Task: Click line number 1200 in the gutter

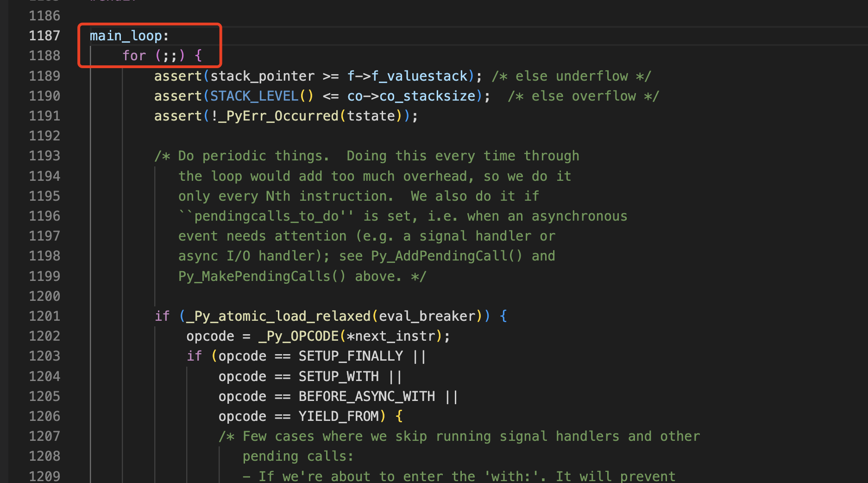Action: (44, 296)
